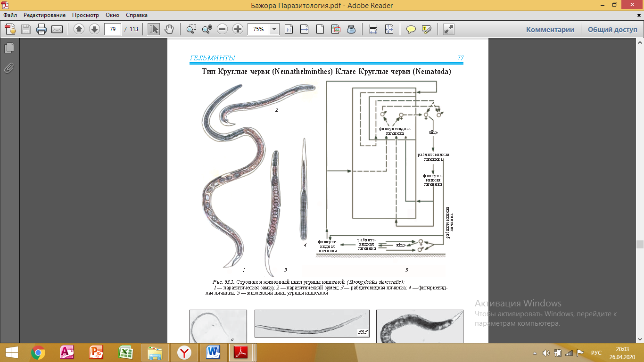
Task: Open Google Chrome from the taskbar
Action: coord(38,352)
